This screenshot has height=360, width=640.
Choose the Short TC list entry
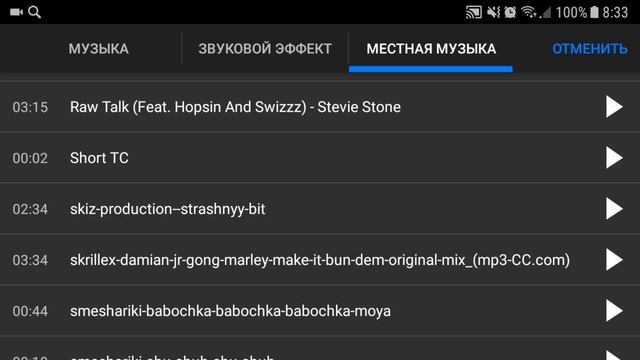[99, 158]
